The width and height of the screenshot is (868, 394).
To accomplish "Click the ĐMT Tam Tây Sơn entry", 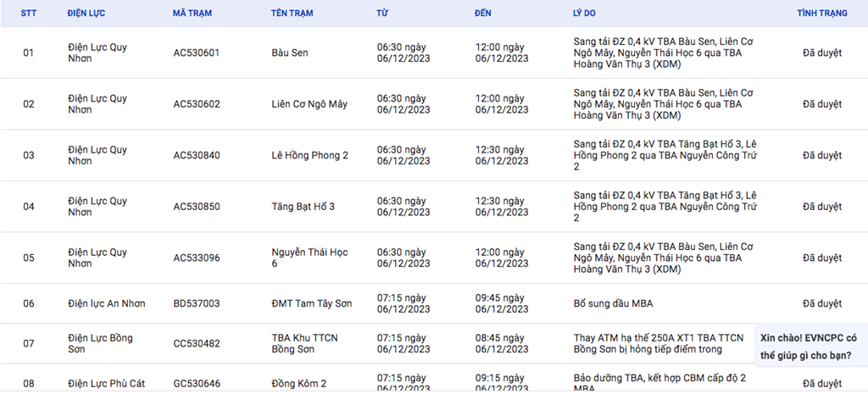I will (312, 304).
